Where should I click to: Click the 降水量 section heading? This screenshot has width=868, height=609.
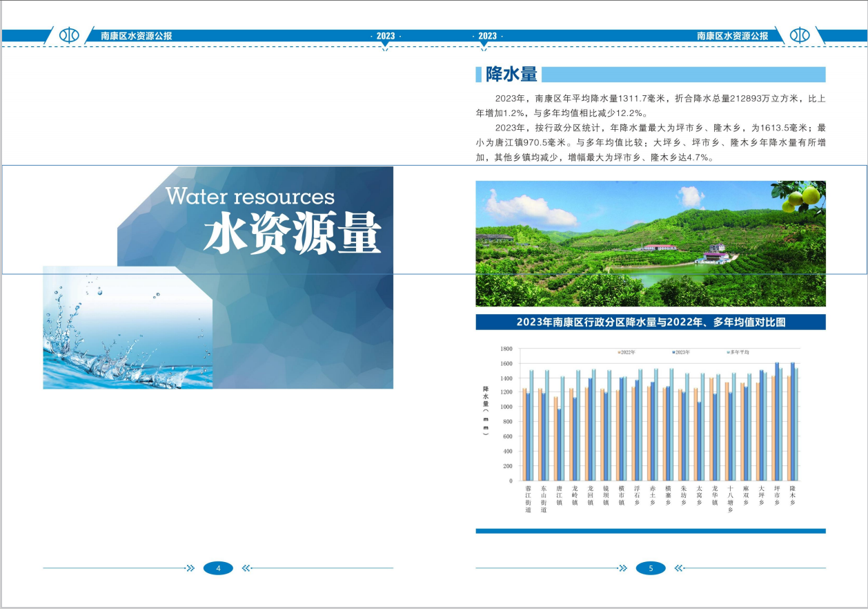511,75
